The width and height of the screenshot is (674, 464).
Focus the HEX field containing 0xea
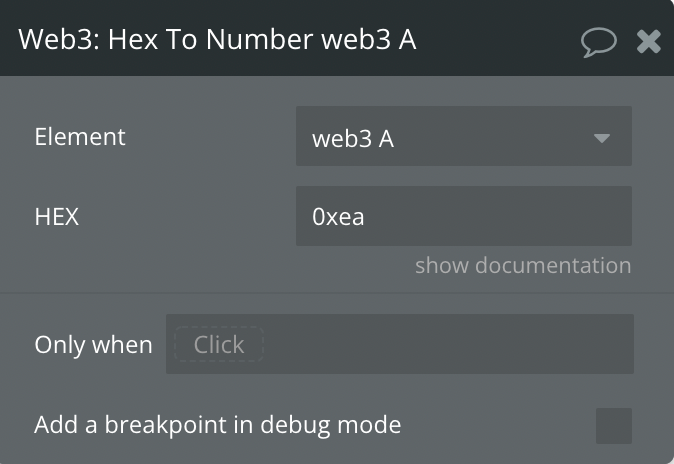(x=463, y=216)
